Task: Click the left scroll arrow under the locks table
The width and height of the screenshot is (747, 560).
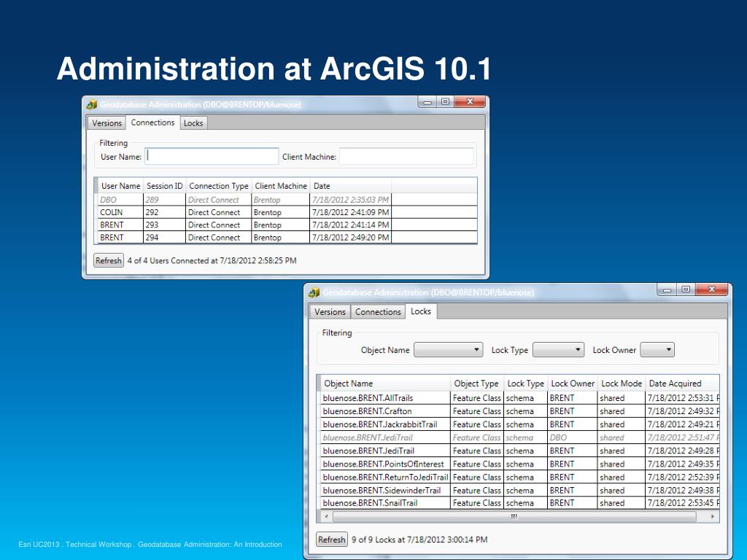Action: pyautogui.click(x=326, y=516)
